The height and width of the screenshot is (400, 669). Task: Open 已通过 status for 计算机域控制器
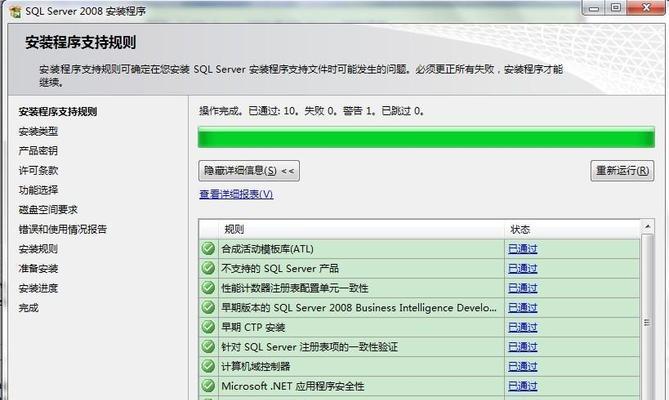click(x=523, y=366)
